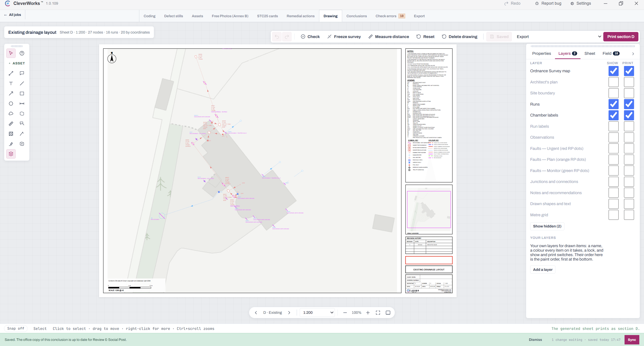Click + ASSET in the toolbox
Image resolution: width=644 pixels, height=346 pixels.
pos(17,63)
